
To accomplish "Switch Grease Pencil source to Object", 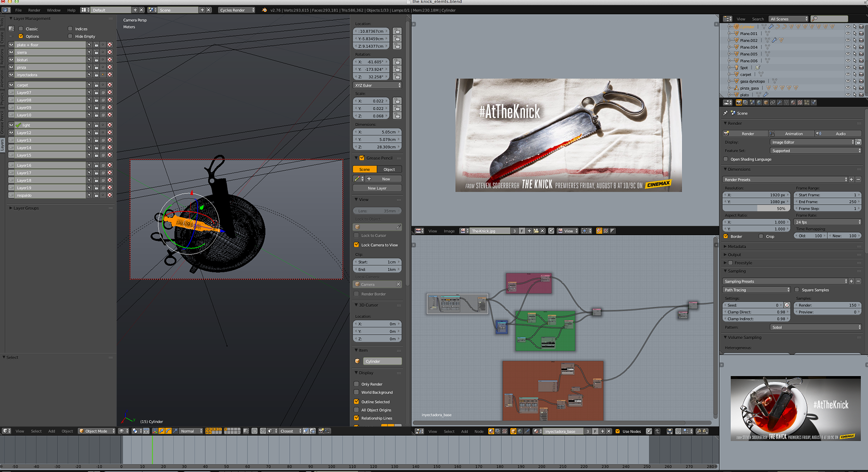I will (389, 169).
